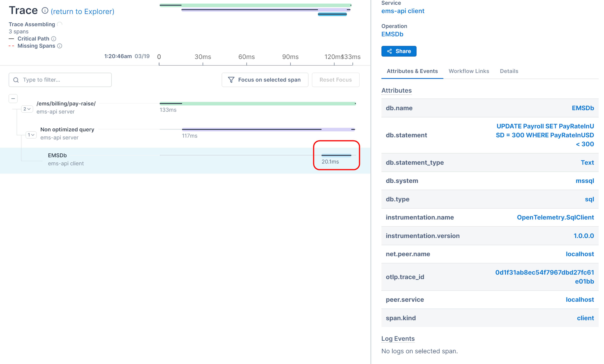Click the db.statement attribute name
604x364 pixels.
coord(406,135)
